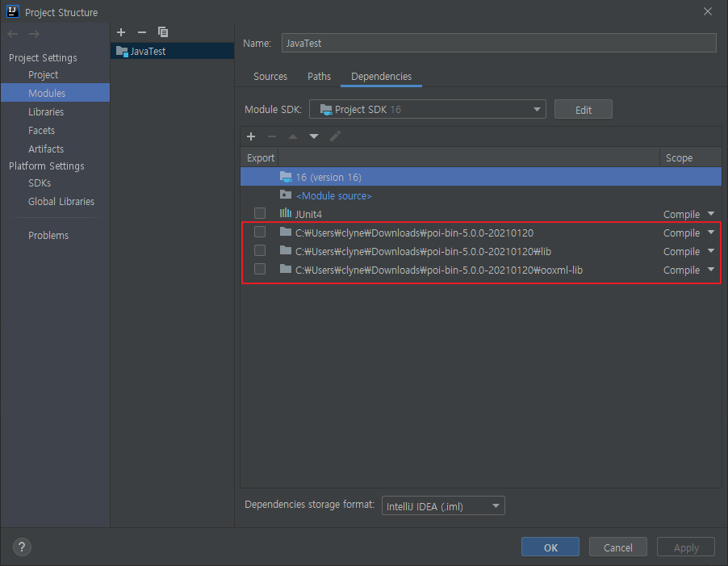The image size is (728, 566).
Task: Toggle export checkbox for poi-bin-5.0.0-20210120 folder
Action: (x=260, y=232)
